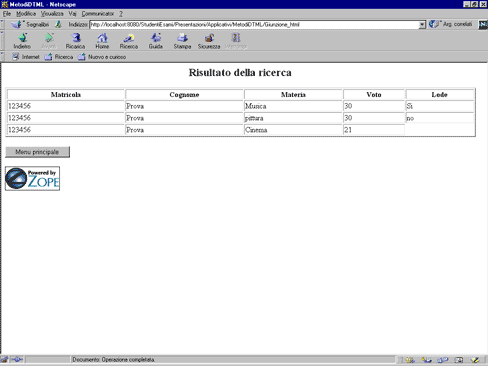Image resolution: width=488 pixels, height=366 pixels.
Task: Click the Documento: Operazione completata status text
Action: [x=114, y=360]
